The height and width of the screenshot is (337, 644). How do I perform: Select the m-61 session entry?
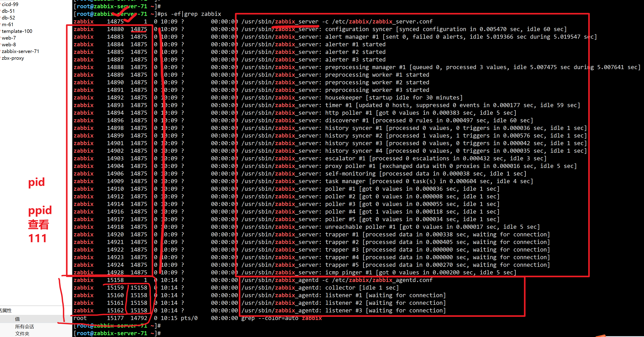(8, 24)
